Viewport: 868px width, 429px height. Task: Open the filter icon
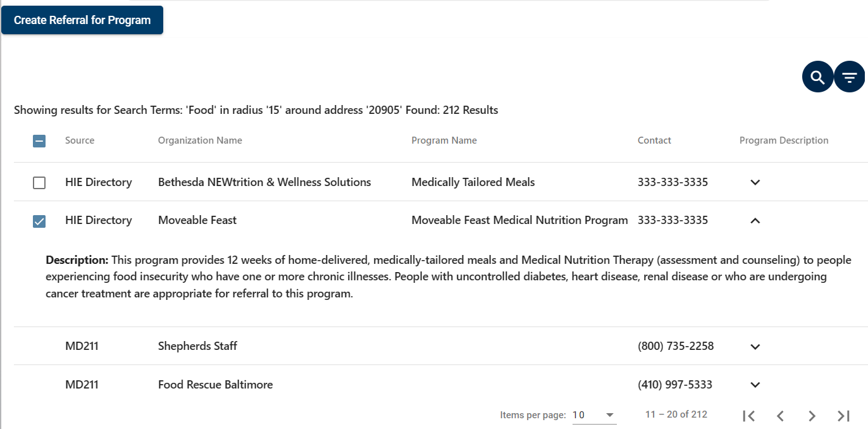(x=850, y=76)
